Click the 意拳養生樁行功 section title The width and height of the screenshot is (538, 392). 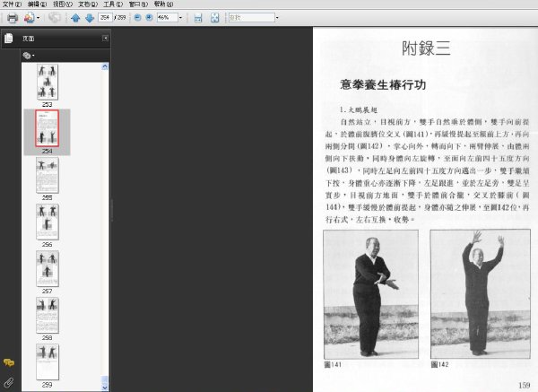tap(383, 84)
